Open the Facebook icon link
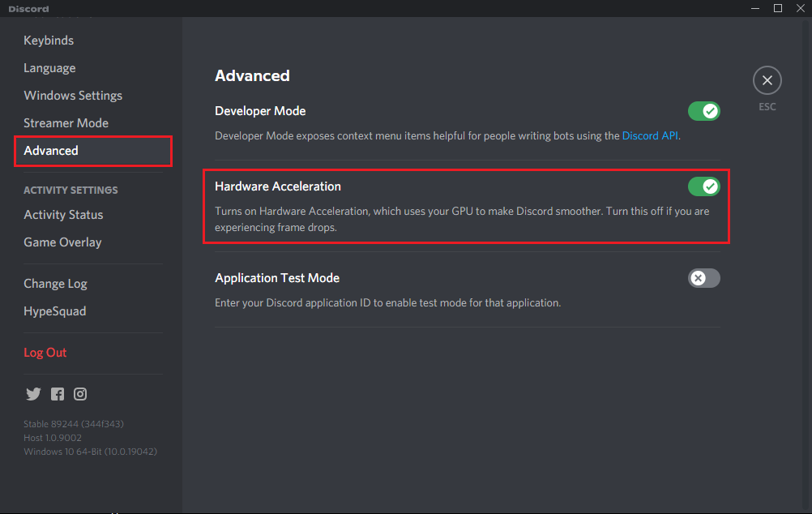 click(x=58, y=394)
